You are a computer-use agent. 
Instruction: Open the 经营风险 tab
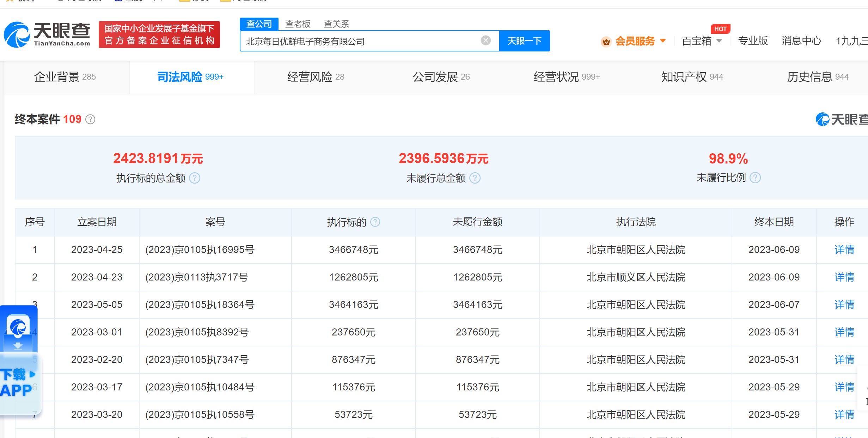(316, 77)
